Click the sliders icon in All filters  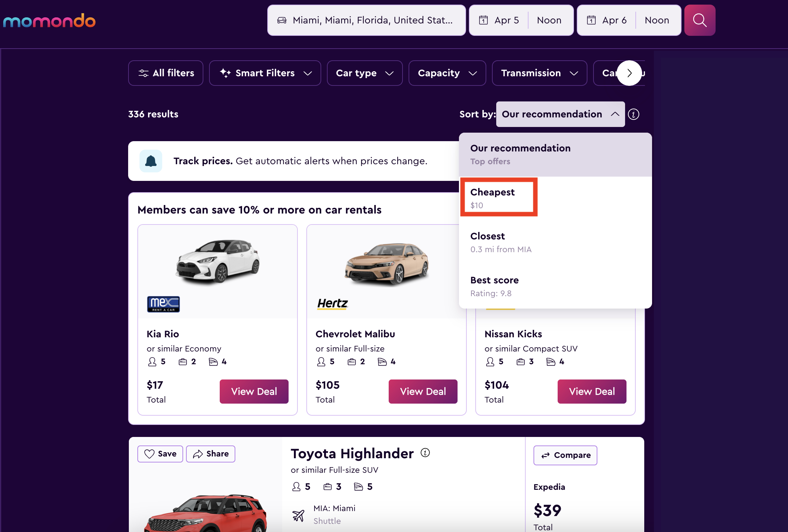tap(143, 73)
